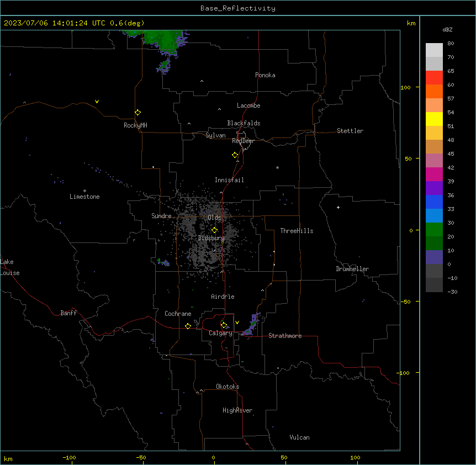Click the Drumheller town label
Viewport: 476px width, 465px height.
(x=352, y=269)
